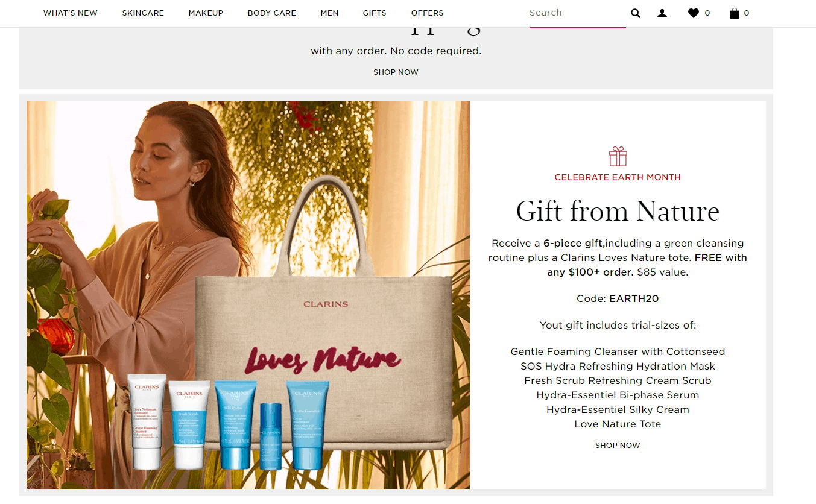
Task: Click the Gift from Nature heading
Action: click(618, 211)
